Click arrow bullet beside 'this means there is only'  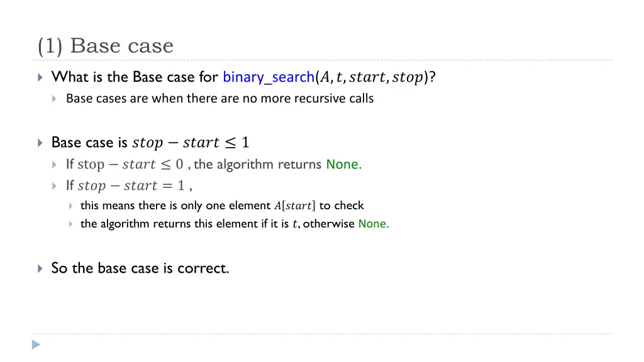point(70,206)
